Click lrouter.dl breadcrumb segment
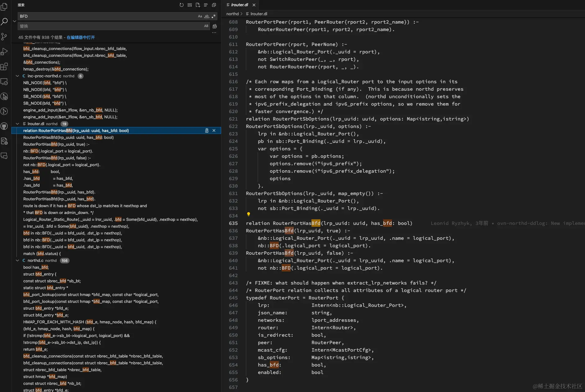This screenshot has height=392, width=585. click(259, 14)
